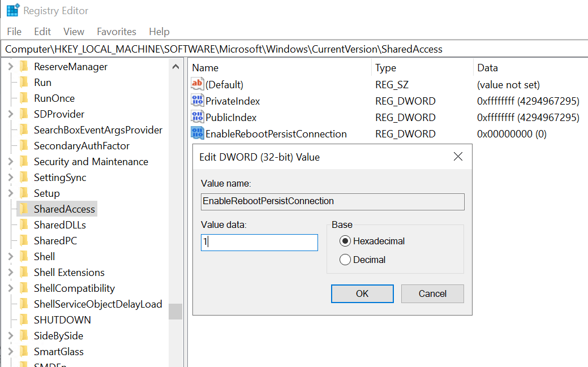Click the ShellServiceObjectDelayLoad folder icon

pyautogui.click(x=24, y=304)
